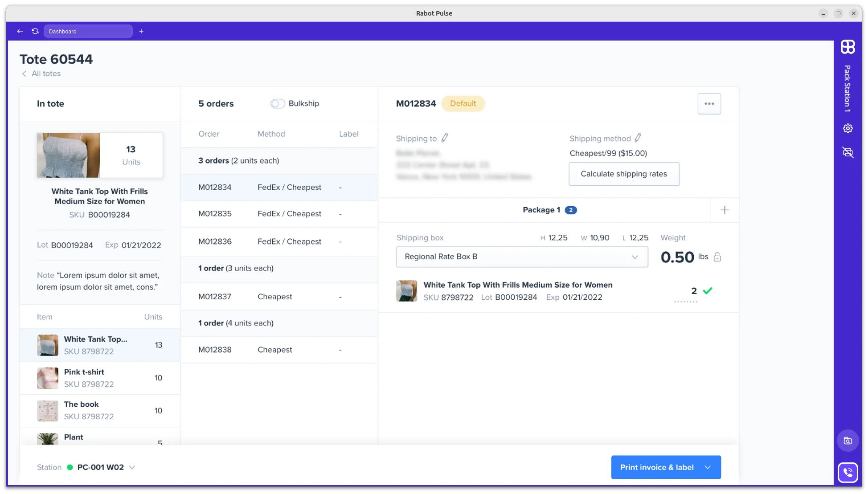
Task: Click the Rabot logo at sidebar top
Action: (848, 47)
